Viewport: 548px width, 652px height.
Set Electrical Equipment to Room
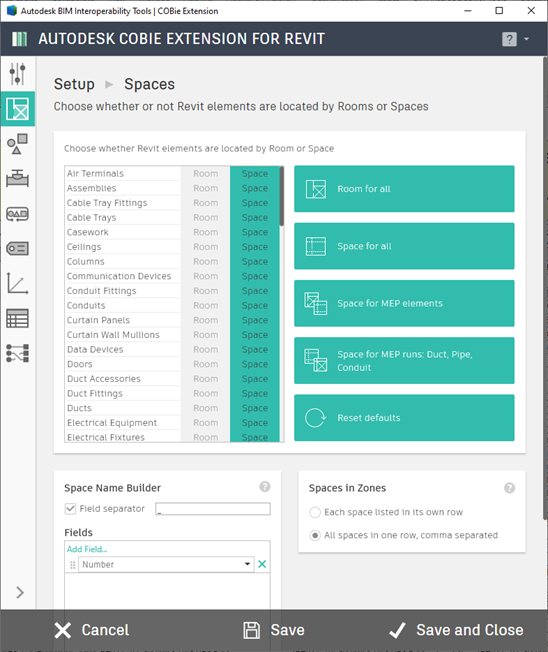205,422
